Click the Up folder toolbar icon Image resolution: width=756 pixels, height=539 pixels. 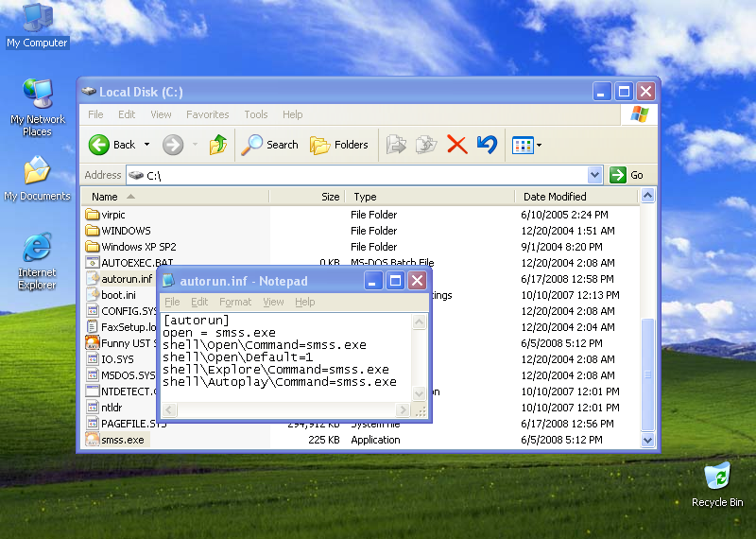click(x=218, y=145)
